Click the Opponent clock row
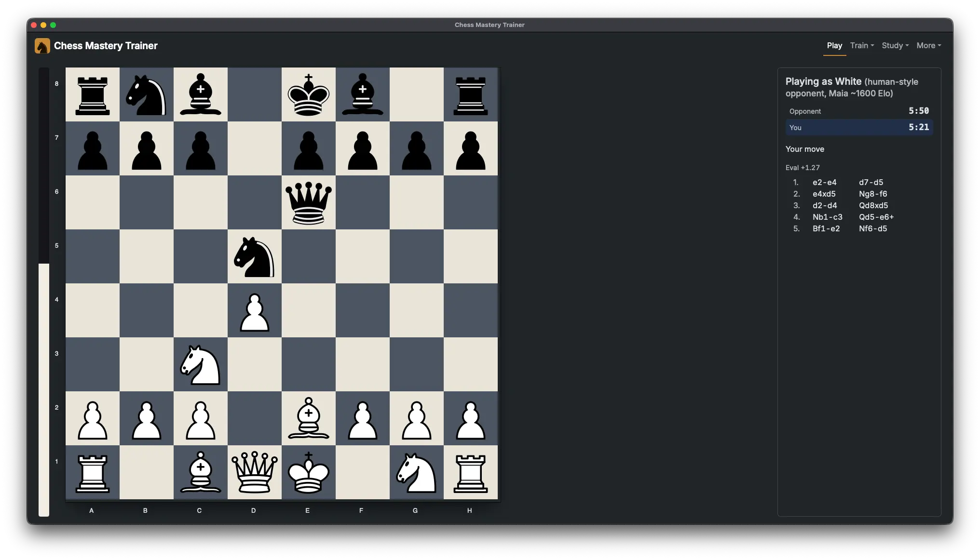The image size is (980, 560). click(859, 111)
